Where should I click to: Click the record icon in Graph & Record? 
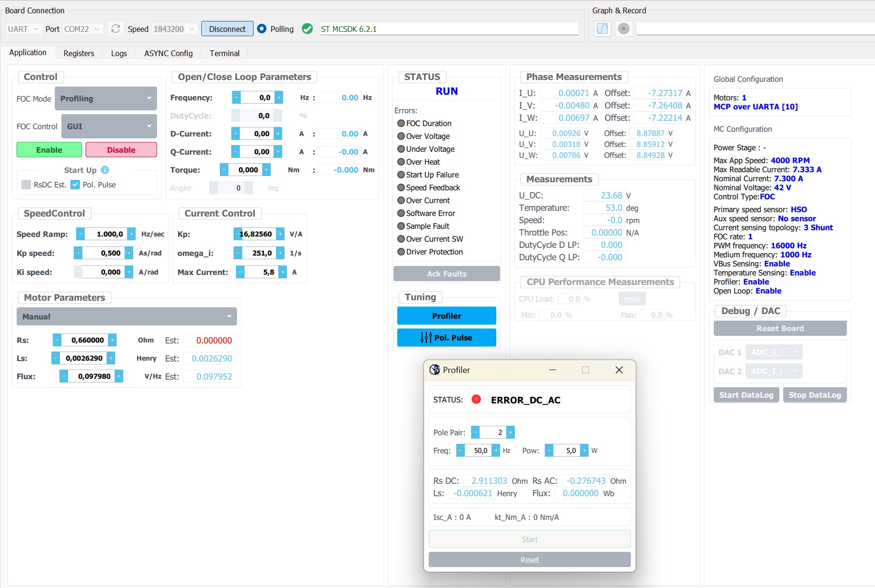click(623, 29)
